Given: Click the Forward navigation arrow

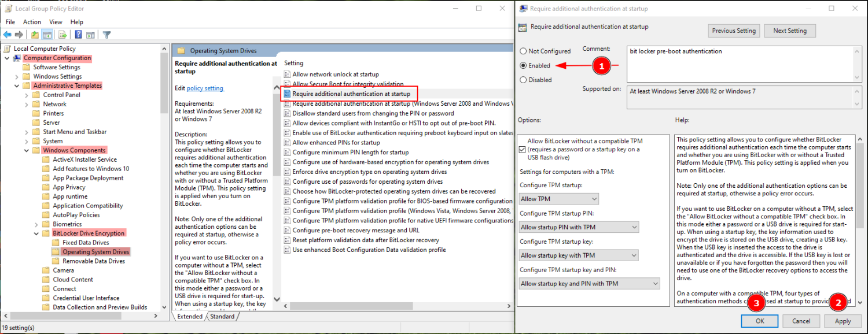Looking at the screenshot, I should 19,34.
